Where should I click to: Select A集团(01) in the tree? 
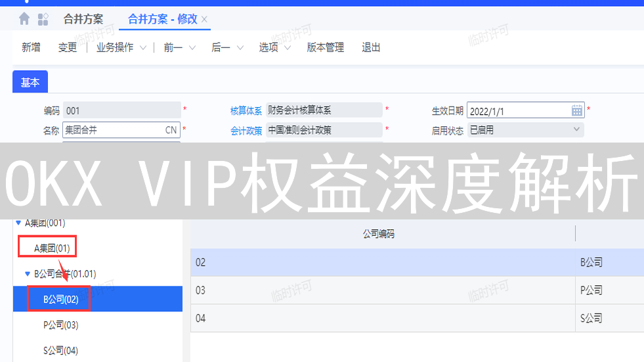click(52, 248)
